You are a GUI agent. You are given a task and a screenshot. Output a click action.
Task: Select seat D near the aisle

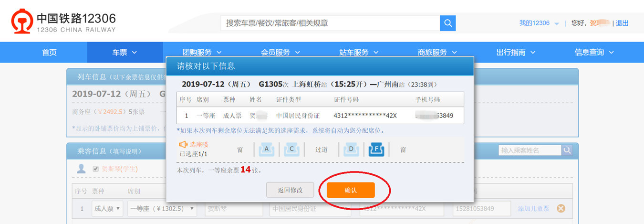pyautogui.click(x=351, y=150)
